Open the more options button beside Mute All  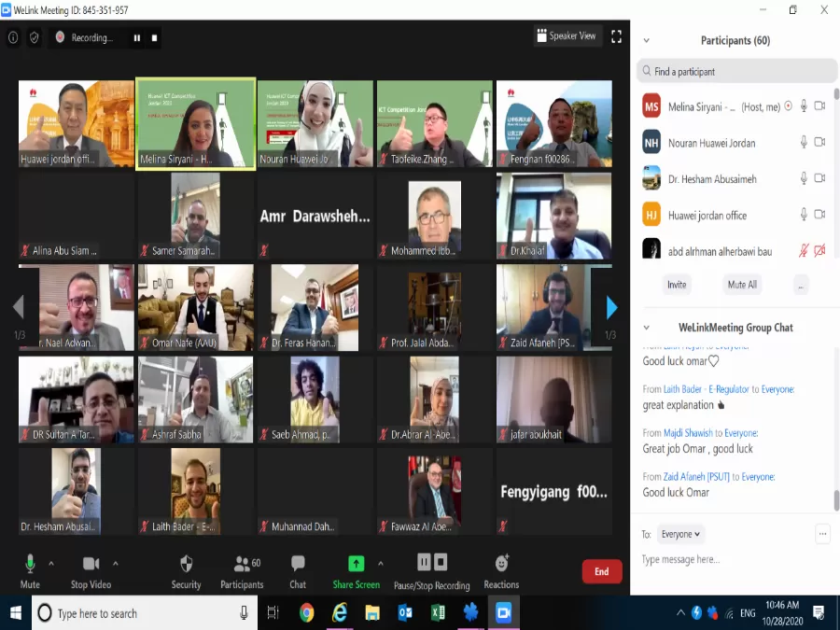[x=801, y=285]
